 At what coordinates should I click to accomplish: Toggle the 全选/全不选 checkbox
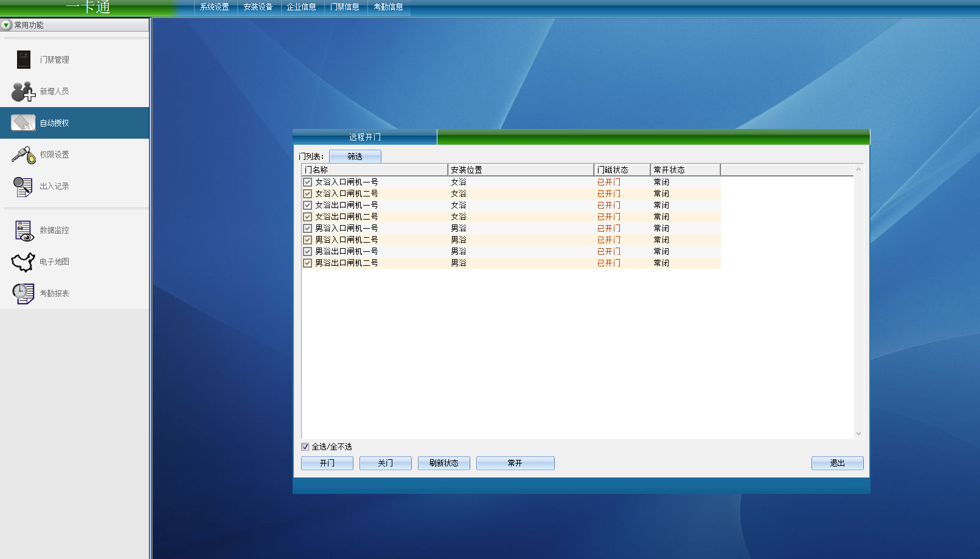click(x=305, y=447)
